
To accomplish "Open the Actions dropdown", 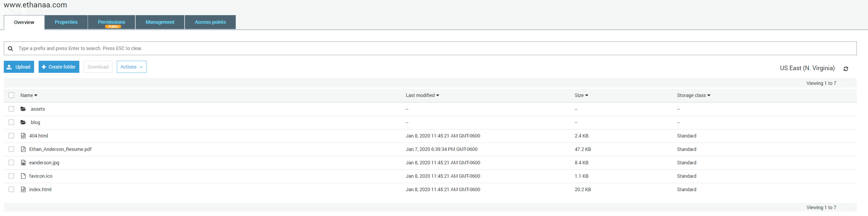I will coord(131,67).
